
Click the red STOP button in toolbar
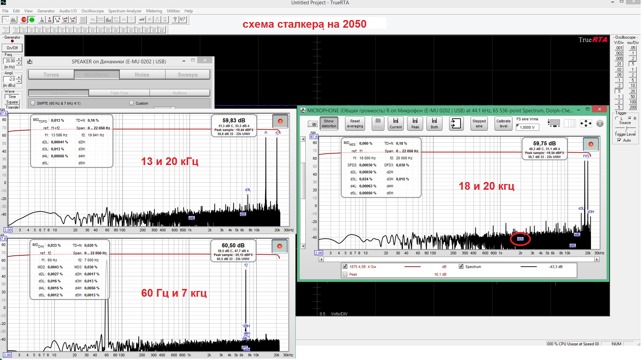pyautogui.click(x=24, y=20)
